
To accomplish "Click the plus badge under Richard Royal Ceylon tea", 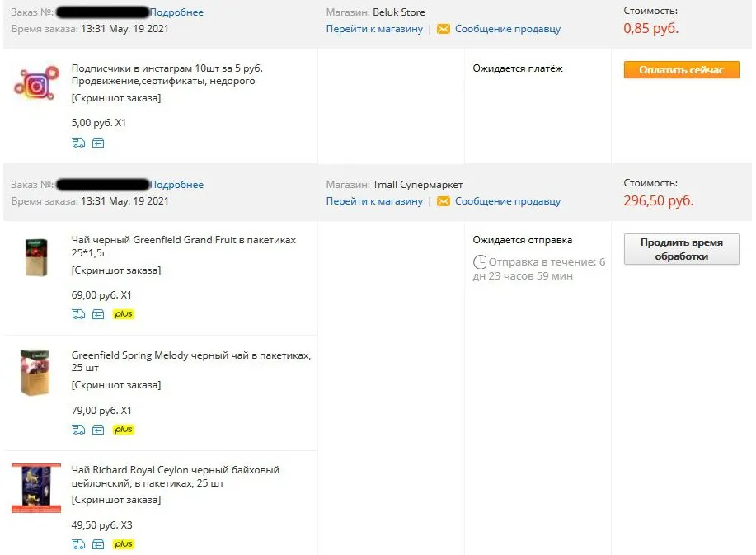I will pos(124,544).
